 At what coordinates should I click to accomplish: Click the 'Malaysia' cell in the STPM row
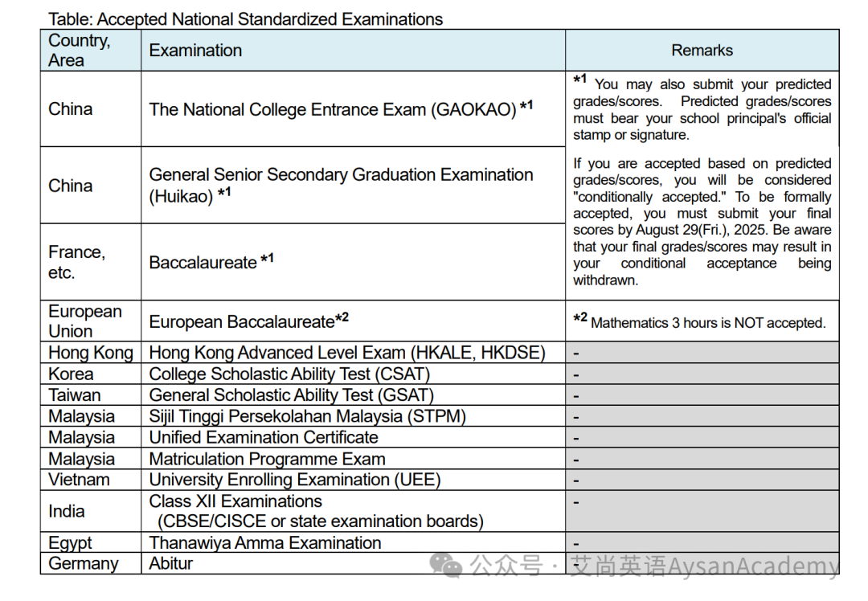coord(91,416)
